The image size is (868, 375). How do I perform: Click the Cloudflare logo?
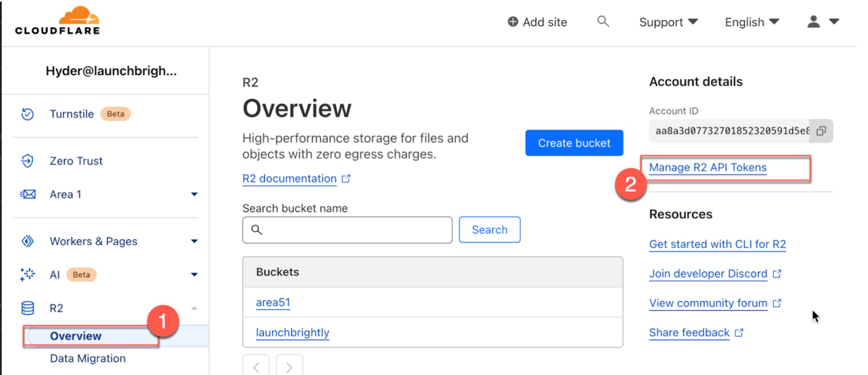[57, 20]
